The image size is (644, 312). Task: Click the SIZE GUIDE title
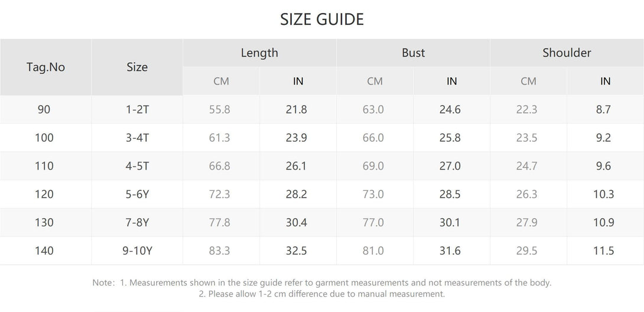tap(321, 19)
